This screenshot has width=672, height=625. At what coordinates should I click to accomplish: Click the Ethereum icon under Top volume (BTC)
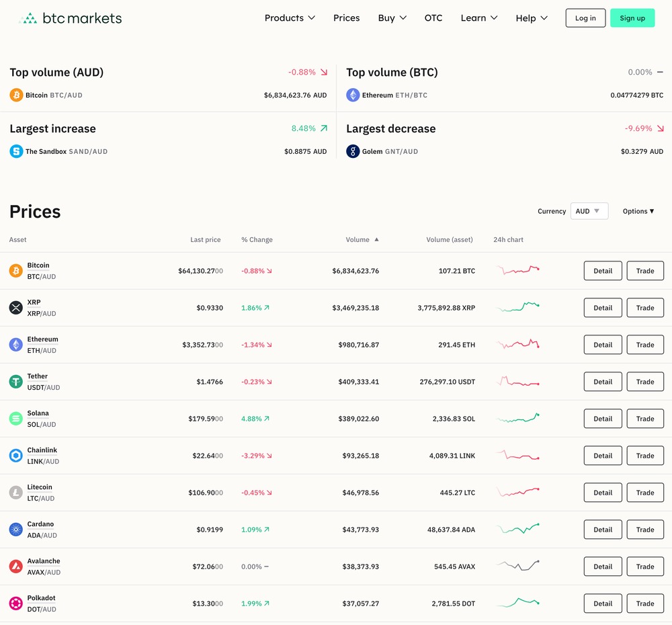point(353,95)
